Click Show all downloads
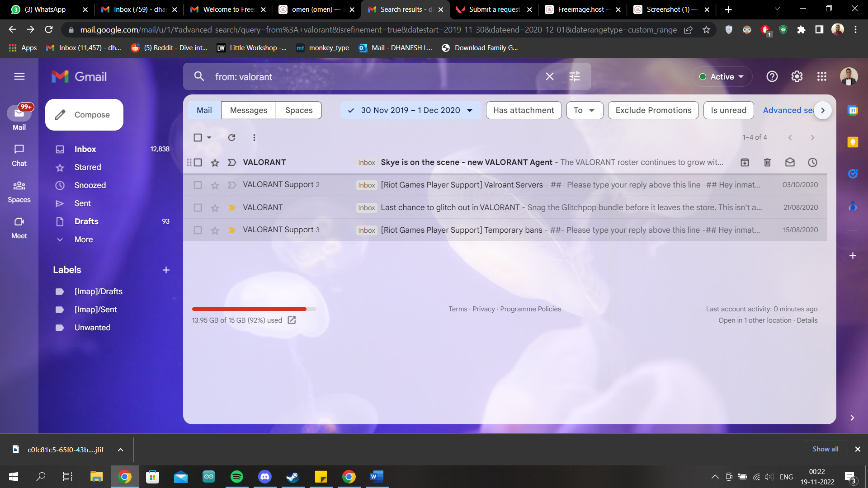Viewport: 868px width, 488px height. 825,449
